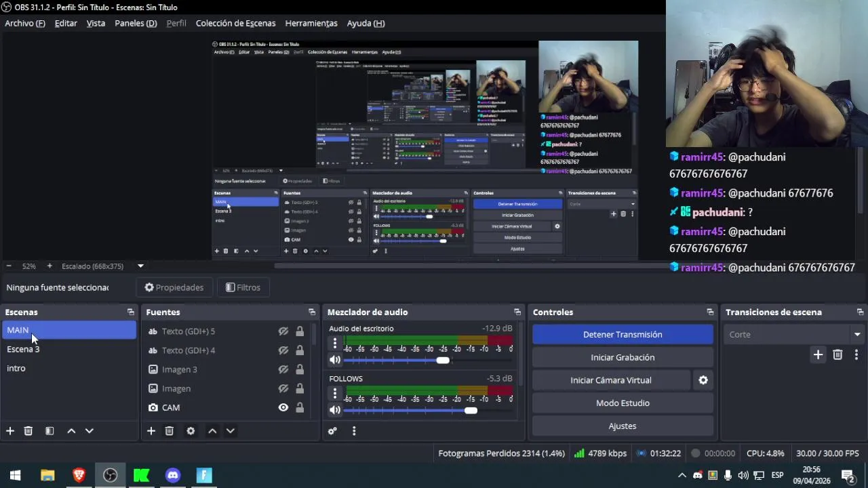Remove the selected scene with trash icon

tap(28, 431)
